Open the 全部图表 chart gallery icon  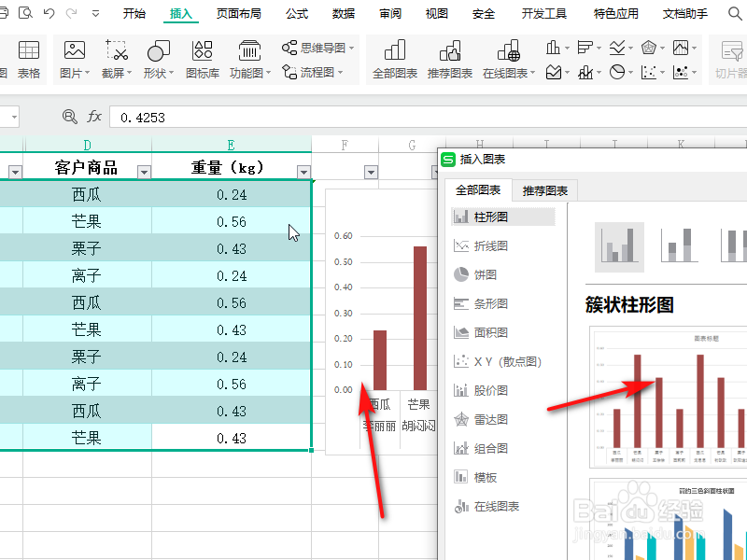(396, 56)
